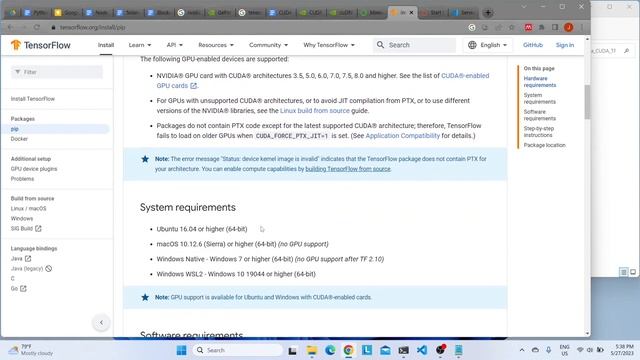
Task: Expand the Learn dropdown menu
Action: point(140,45)
